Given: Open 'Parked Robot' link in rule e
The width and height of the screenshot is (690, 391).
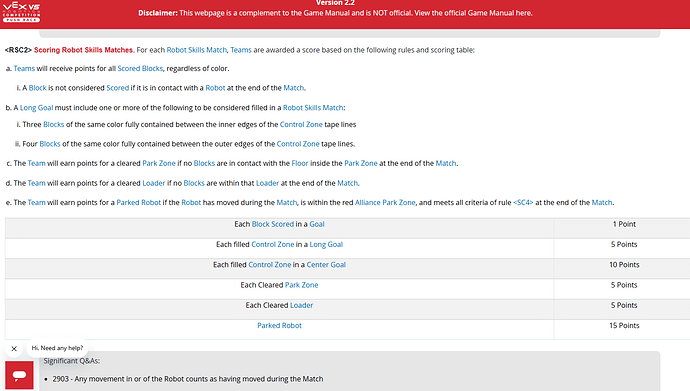Looking at the screenshot, I should point(139,202).
